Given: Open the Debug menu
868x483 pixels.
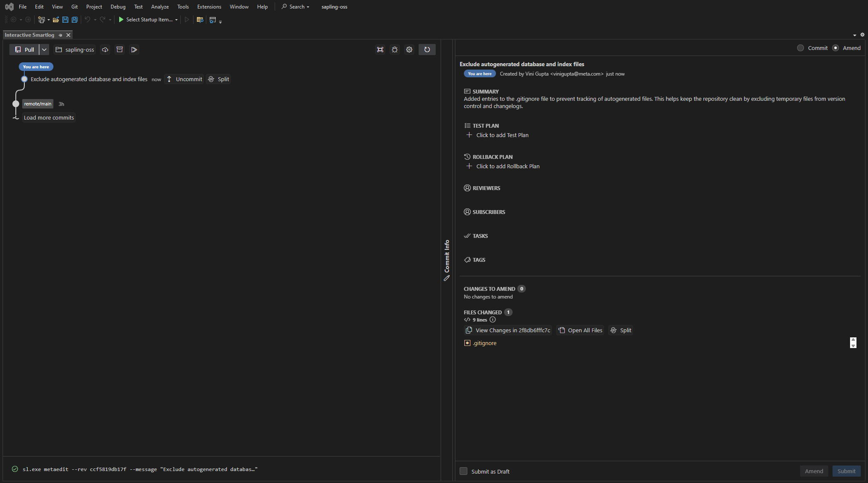Looking at the screenshot, I should pyautogui.click(x=118, y=7).
